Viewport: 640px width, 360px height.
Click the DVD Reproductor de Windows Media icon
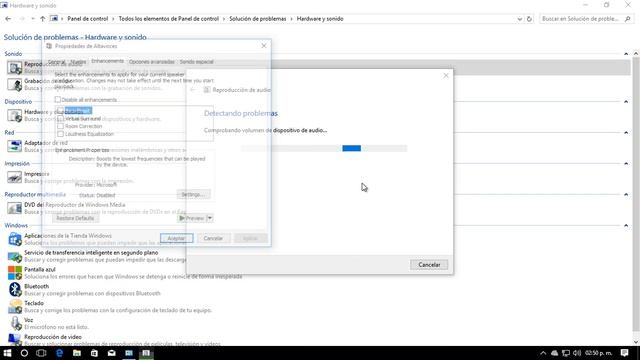(x=15, y=208)
